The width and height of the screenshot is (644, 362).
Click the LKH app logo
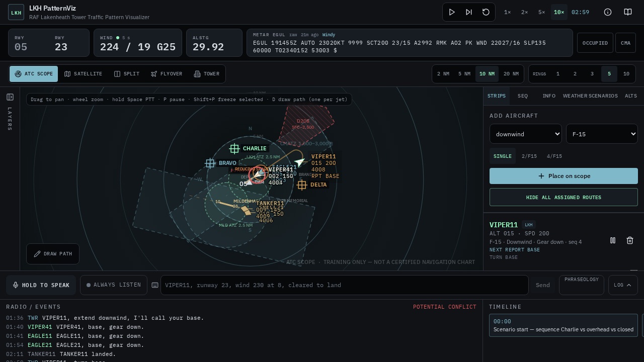(16, 12)
